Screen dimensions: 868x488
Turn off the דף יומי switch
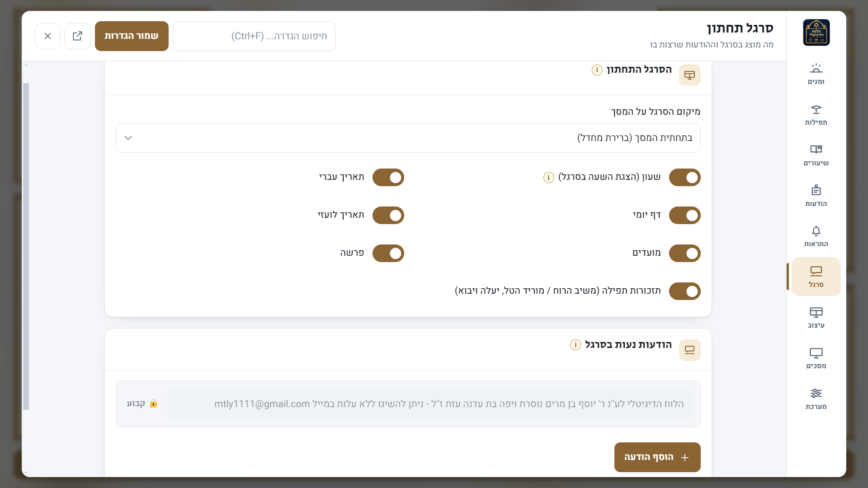pyautogui.click(x=684, y=216)
